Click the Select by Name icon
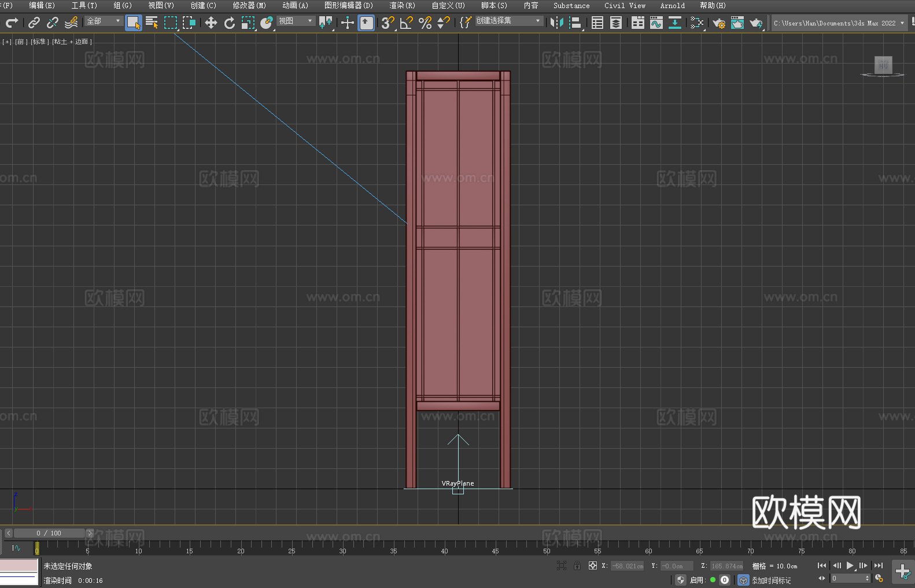Image resolution: width=915 pixels, height=588 pixels. pos(152,23)
